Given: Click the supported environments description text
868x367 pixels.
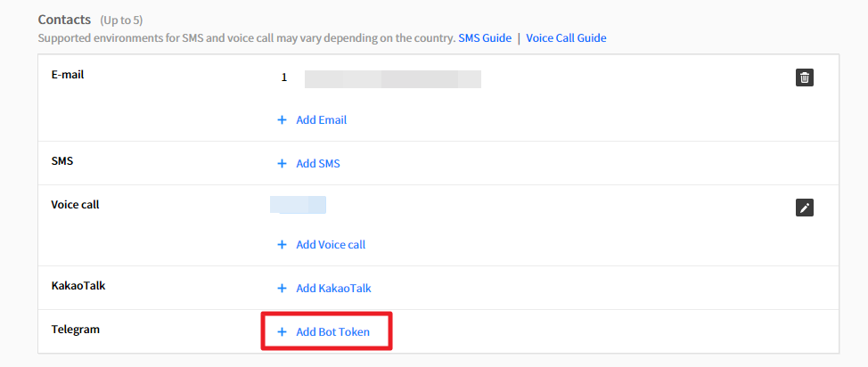Looking at the screenshot, I should tap(246, 38).
